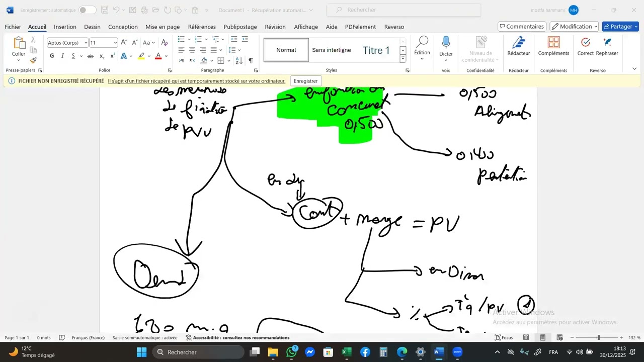Start dictation with Dicter
Image resolution: width=644 pixels, height=362 pixels.
[x=446, y=46]
